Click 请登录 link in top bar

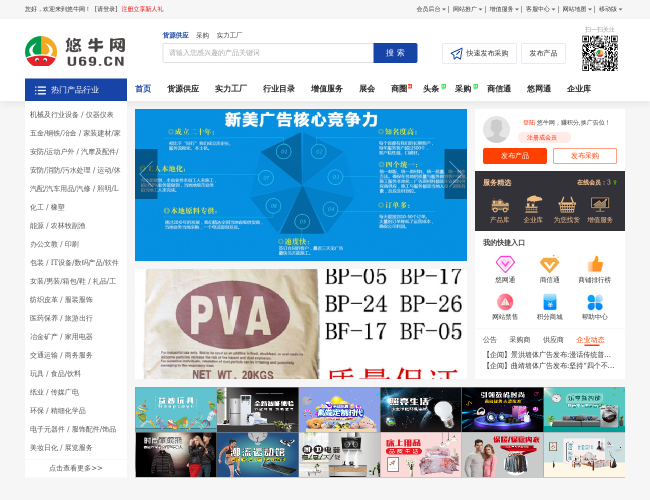pyautogui.click(x=106, y=9)
